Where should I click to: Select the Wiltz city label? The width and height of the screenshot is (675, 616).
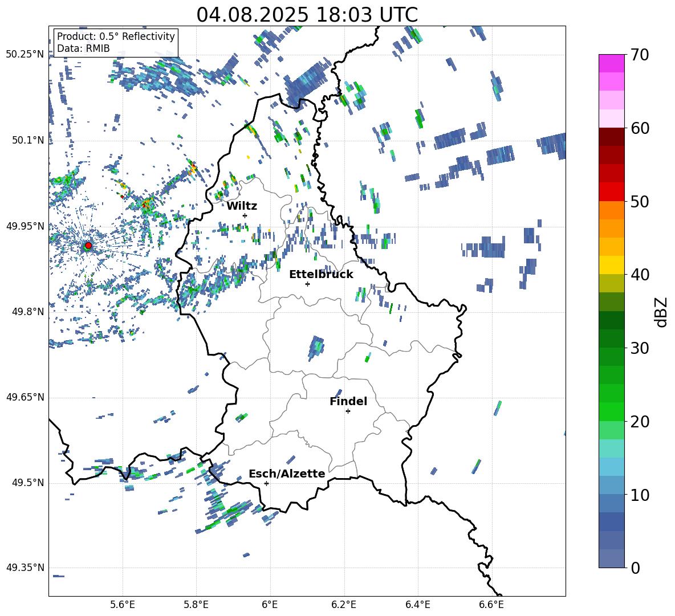pos(242,206)
